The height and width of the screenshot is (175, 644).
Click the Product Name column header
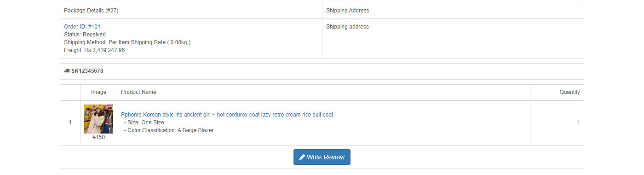point(138,92)
